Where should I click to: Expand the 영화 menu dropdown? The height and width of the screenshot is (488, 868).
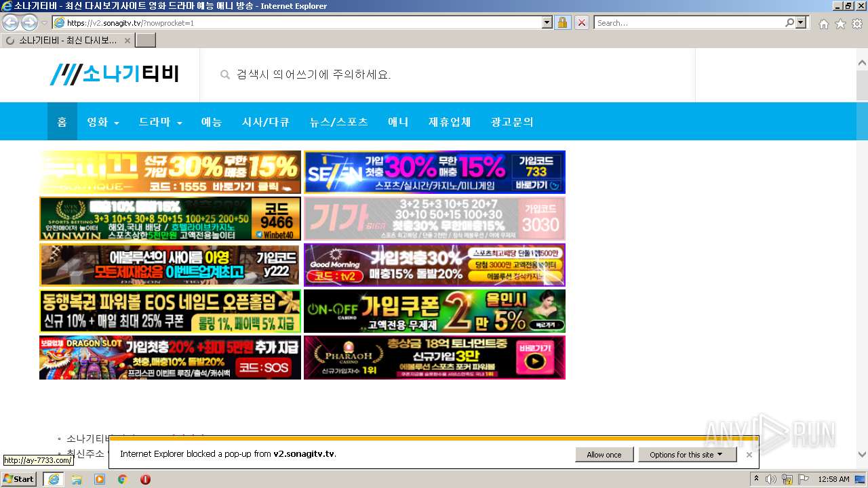(103, 122)
